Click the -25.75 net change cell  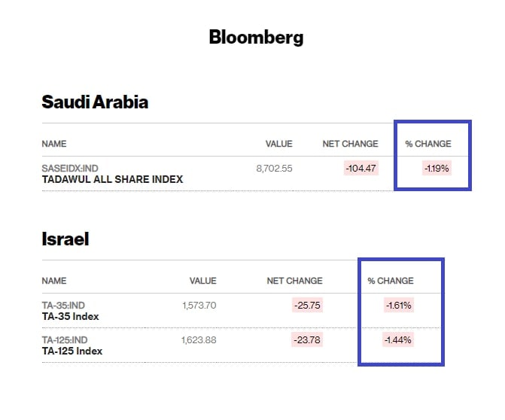(x=308, y=306)
